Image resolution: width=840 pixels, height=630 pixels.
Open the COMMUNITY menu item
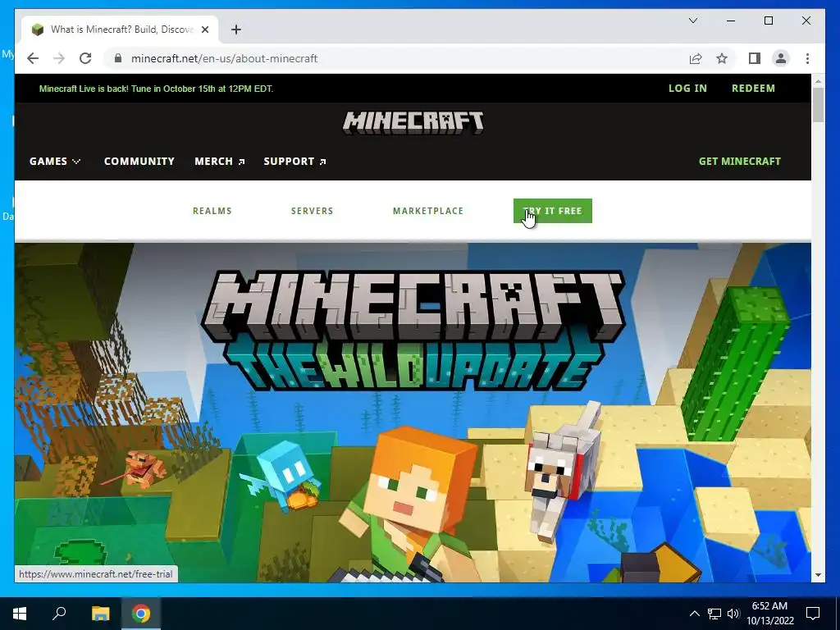[139, 162]
